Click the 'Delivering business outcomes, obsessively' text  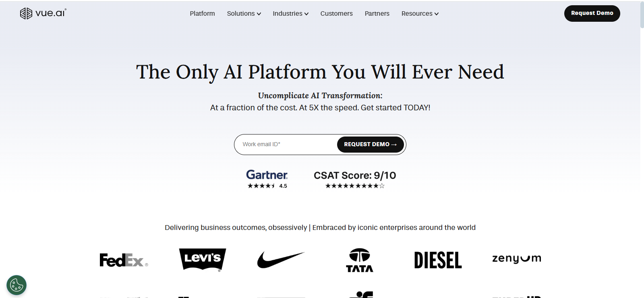coord(236,228)
